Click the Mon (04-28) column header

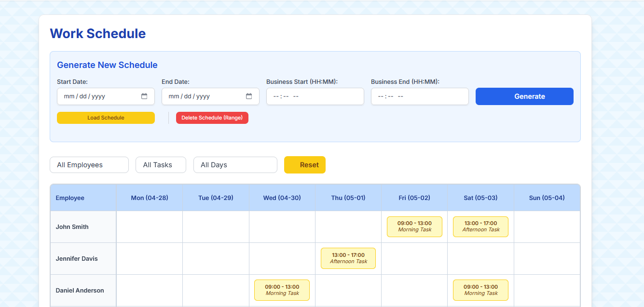(150, 198)
